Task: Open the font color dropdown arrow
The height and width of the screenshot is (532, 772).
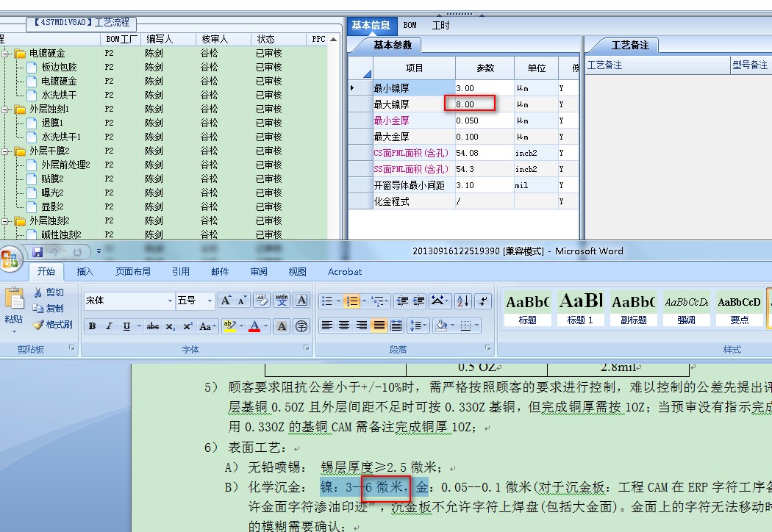Action: click(x=266, y=326)
